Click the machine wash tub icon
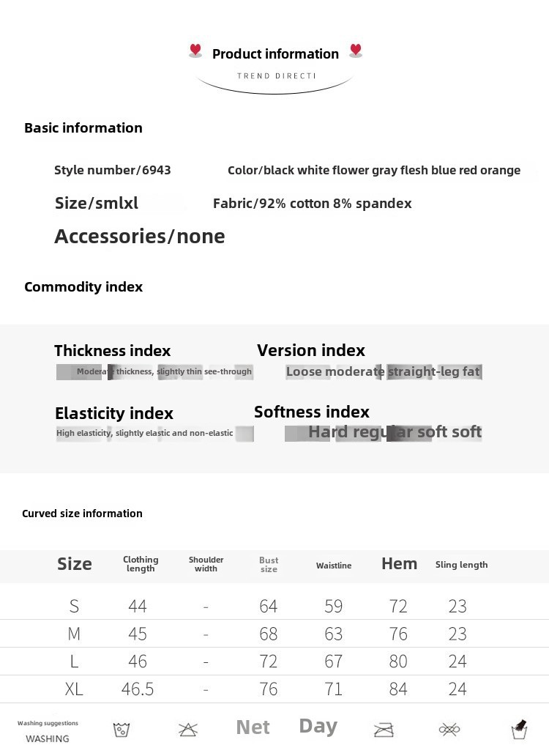Screen dimensions: 549x756 [x=121, y=730]
